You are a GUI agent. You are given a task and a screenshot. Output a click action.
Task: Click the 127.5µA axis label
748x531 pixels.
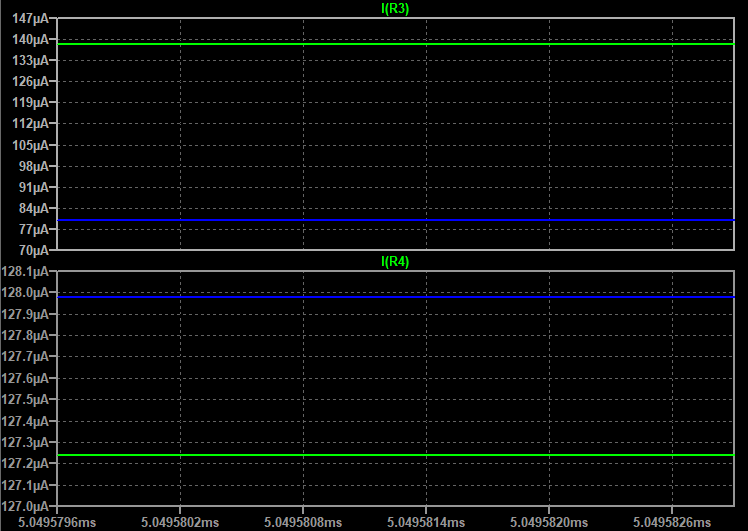tap(25, 399)
